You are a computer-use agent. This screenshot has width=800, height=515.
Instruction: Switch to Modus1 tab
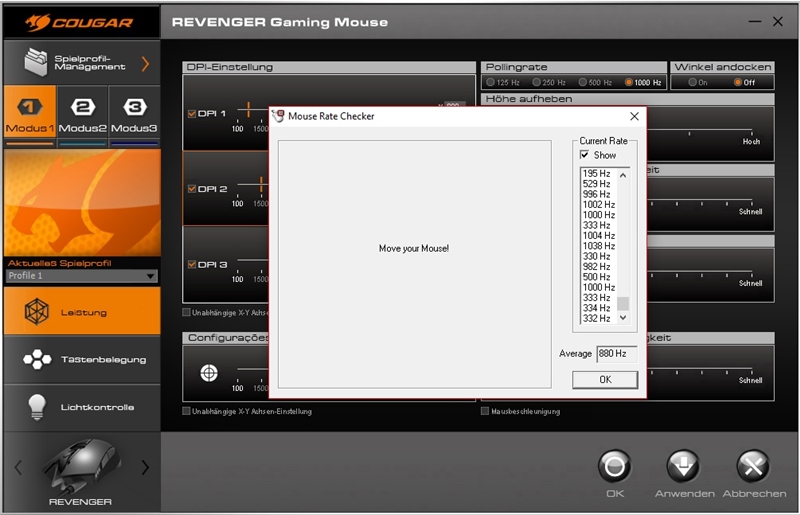pyautogui.click(x=30, y=111)
